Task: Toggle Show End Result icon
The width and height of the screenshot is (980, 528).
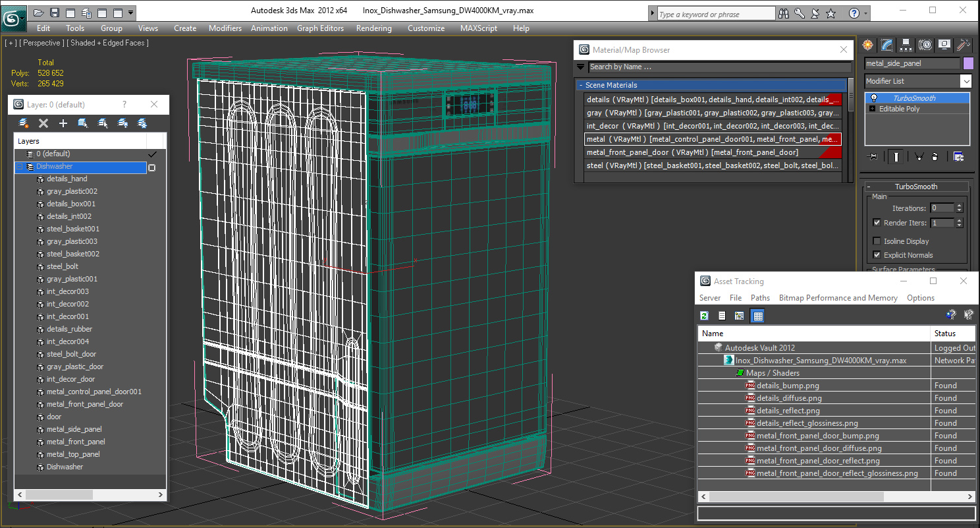Action: point(896,157)
